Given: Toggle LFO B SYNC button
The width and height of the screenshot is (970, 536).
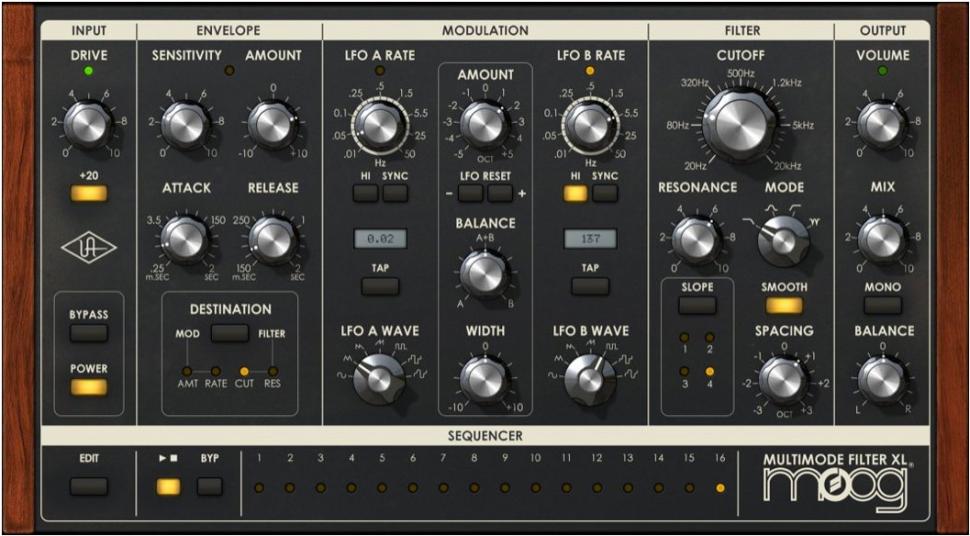Looking at the screenshot, I should tap(605, 193).
